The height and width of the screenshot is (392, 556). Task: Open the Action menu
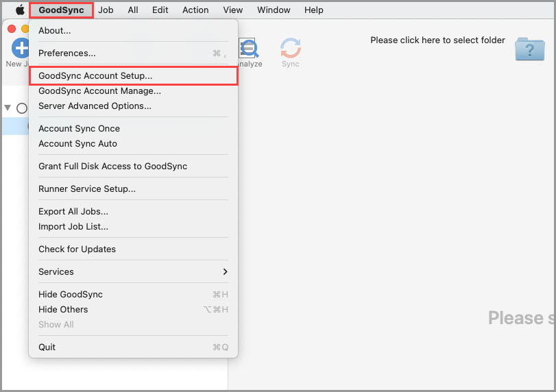pos(195,10)
